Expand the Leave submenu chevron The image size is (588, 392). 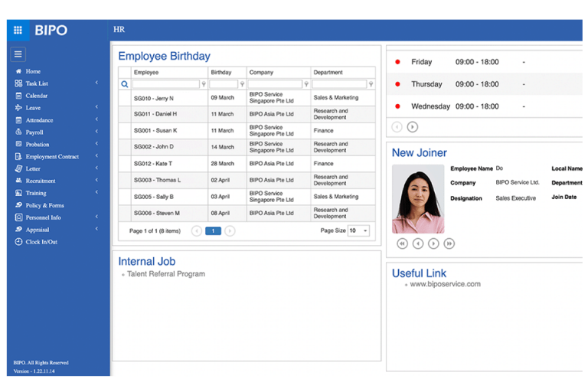(96, 107)
